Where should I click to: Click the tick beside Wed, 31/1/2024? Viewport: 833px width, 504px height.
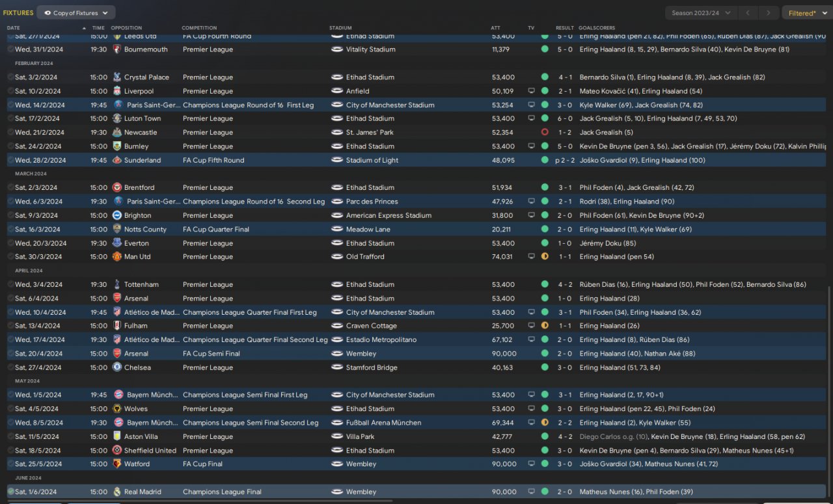pos(10,49)
